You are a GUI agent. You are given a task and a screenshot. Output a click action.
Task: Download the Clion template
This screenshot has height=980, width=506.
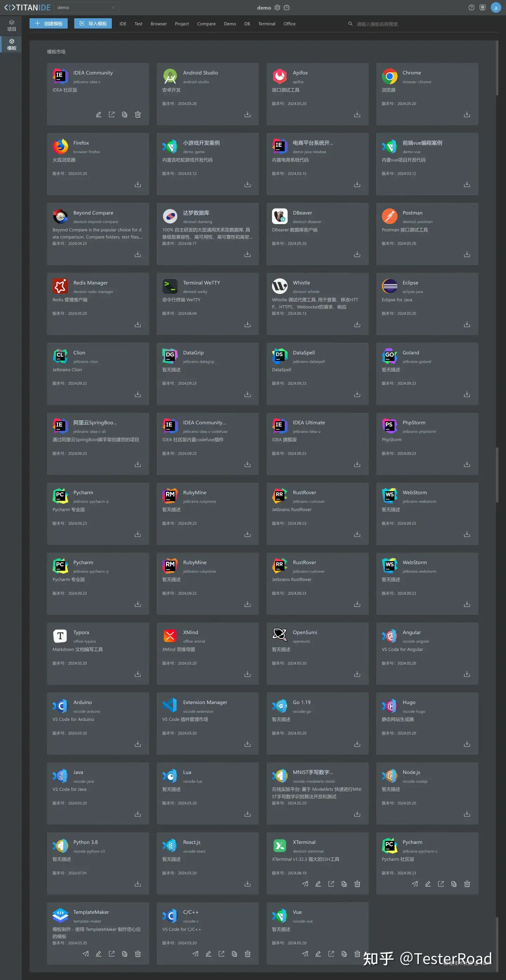[138, 395]
